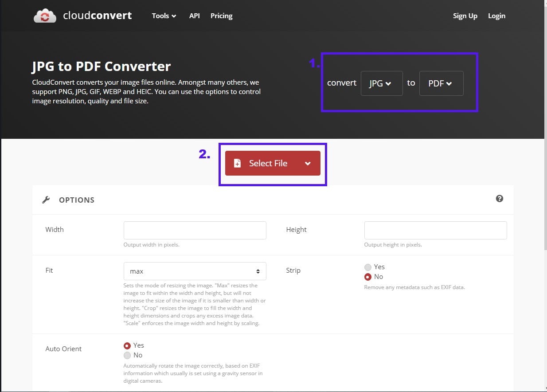Open the Fit mode max selector
This screenshot has width=547, height=392.
coord(195,271)
